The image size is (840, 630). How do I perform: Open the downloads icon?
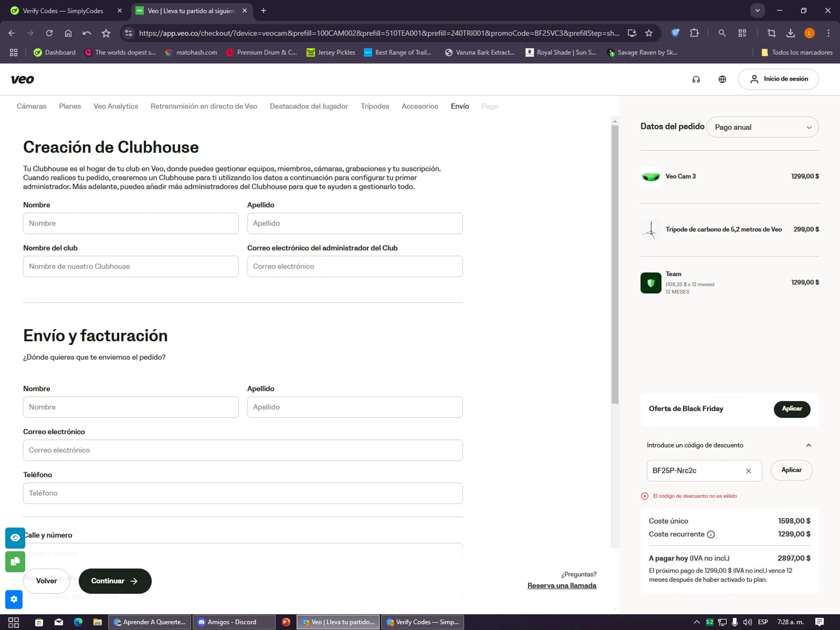point(791,33)
